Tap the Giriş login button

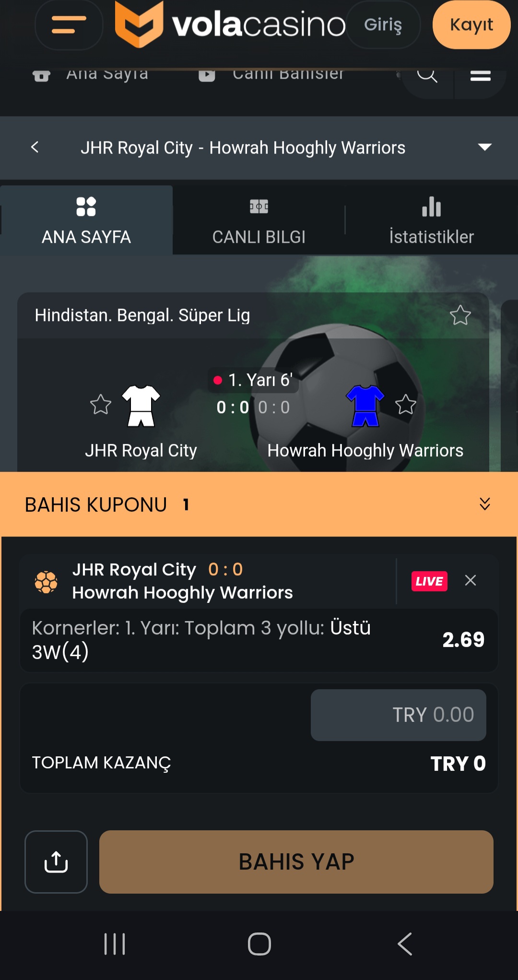pyautogui.click(x=383, y=24)
